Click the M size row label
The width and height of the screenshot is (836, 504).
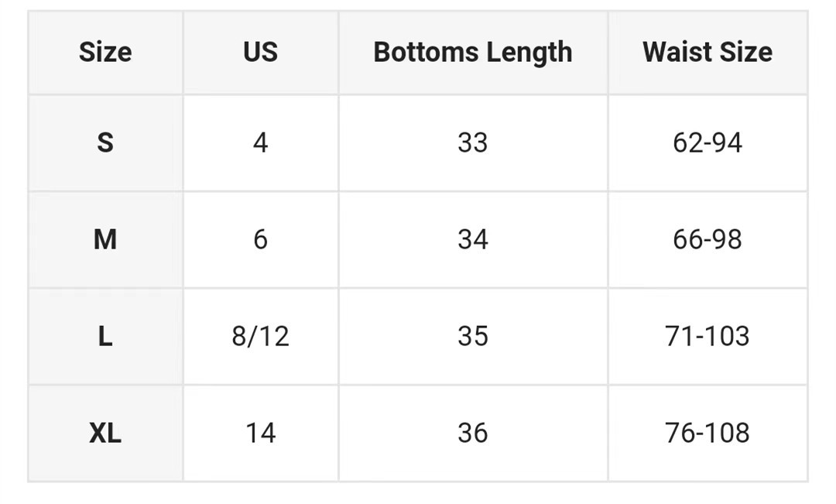point(105,239)
